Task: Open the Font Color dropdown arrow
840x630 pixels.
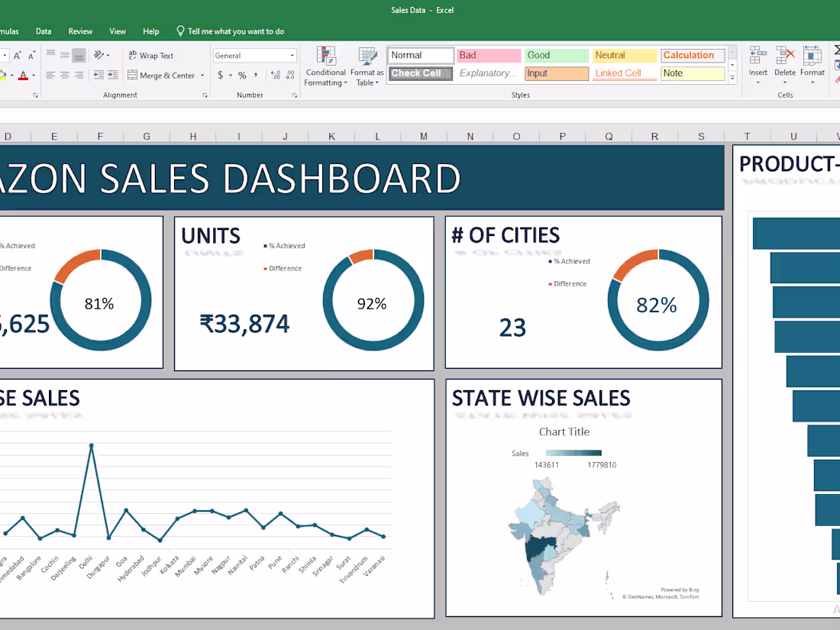Action: [x=34, y=75]
